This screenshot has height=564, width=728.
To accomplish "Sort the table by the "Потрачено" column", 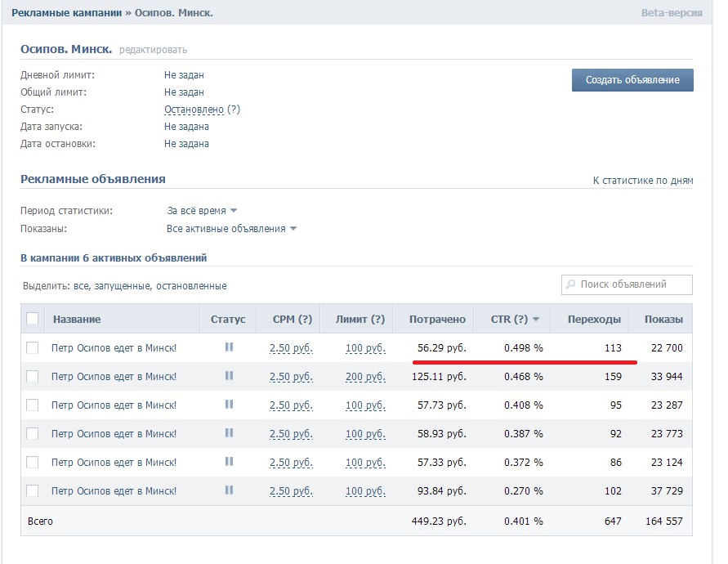I will point(437,320).
